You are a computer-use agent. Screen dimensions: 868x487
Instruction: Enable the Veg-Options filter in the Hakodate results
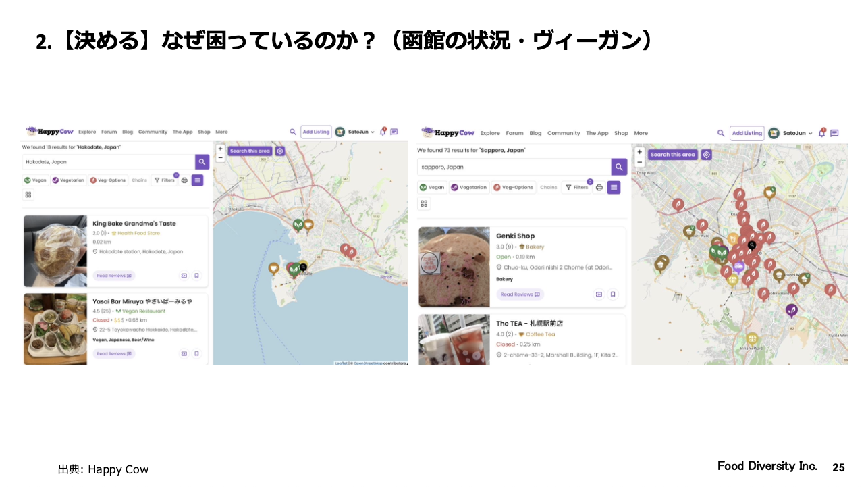[x=108, y=180]
